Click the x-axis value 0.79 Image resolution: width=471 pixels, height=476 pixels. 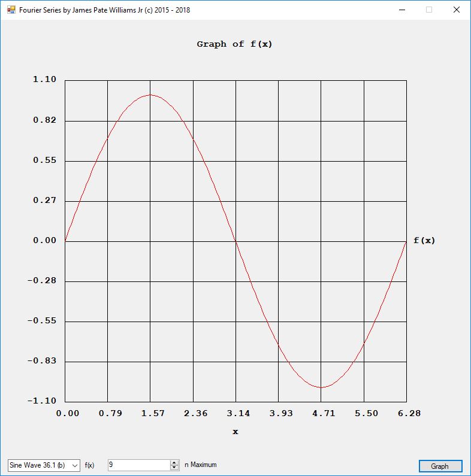[110, 414]
